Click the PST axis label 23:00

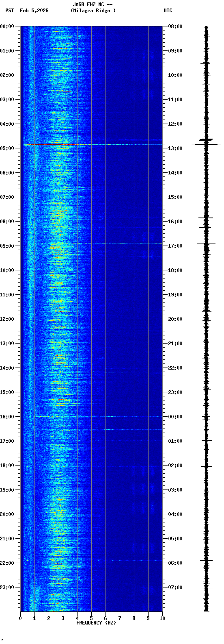click(7, 587)
